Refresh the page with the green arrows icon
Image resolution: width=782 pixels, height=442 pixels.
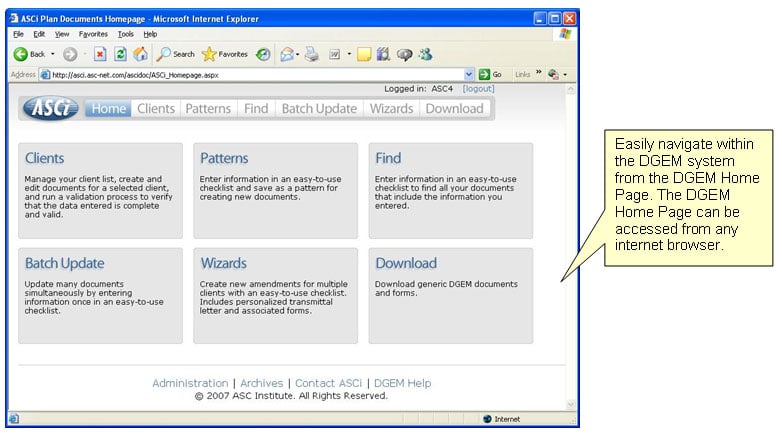point(120,54)
